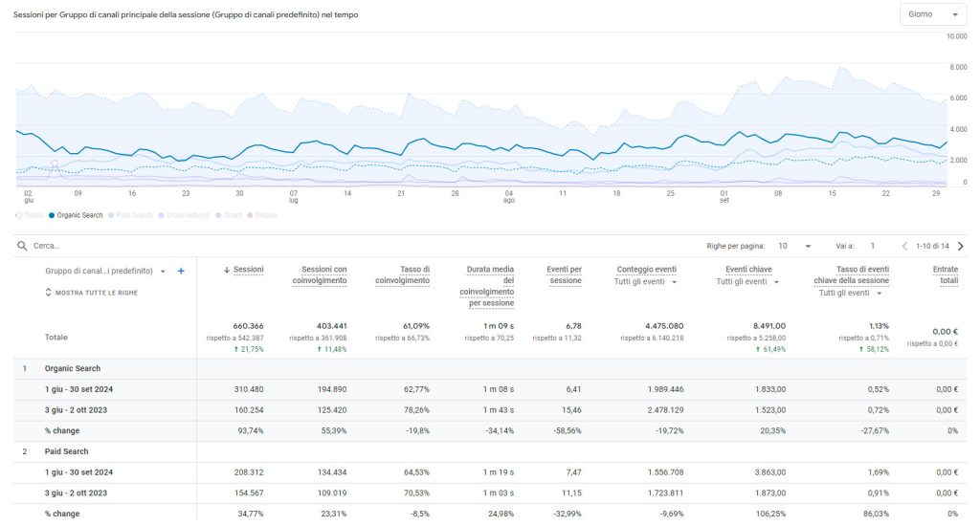
Task: Add a secondary dimension with plus icon
Action: click(181, 271)
